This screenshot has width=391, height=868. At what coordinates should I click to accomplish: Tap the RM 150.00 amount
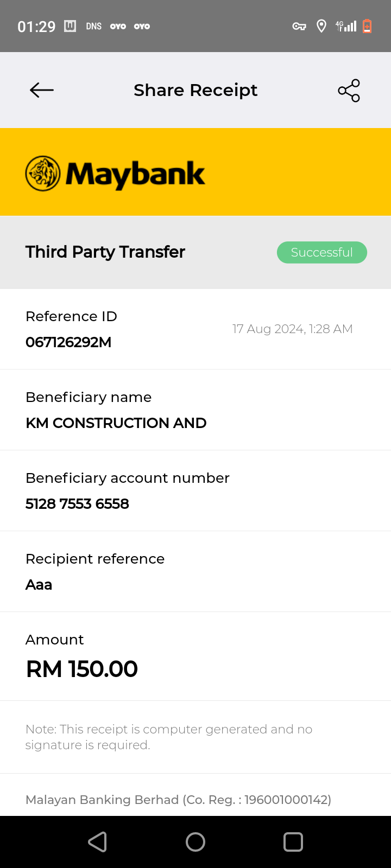82,669
